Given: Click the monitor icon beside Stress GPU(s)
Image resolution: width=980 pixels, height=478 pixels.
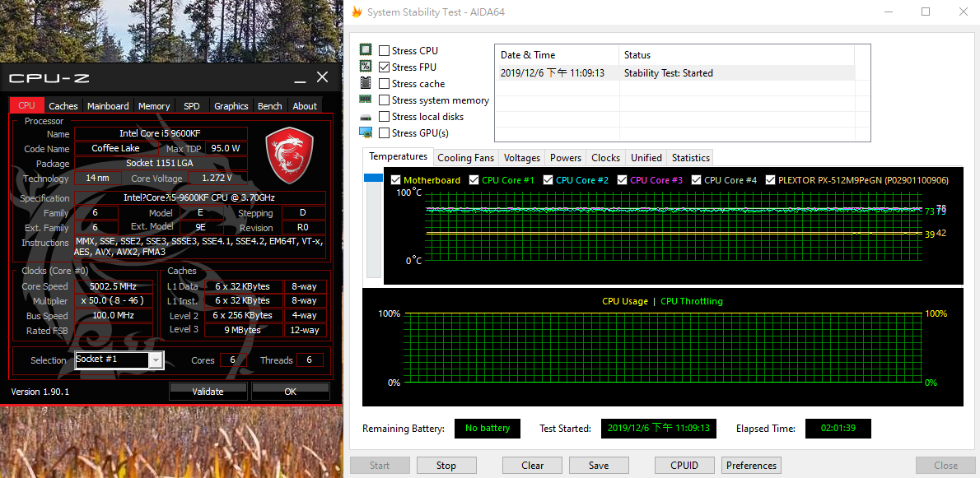Looking at the screenshot, I should (366, 132).
